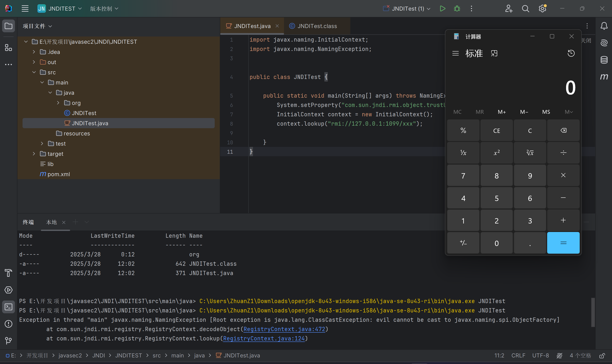
Task: Open the JNDITest (1) run configuration dropdown
Action: (408, 8)
